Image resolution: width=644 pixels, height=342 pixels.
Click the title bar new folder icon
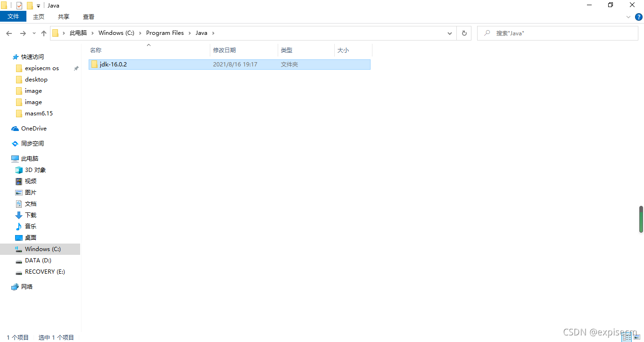click(x=30, y=5)
